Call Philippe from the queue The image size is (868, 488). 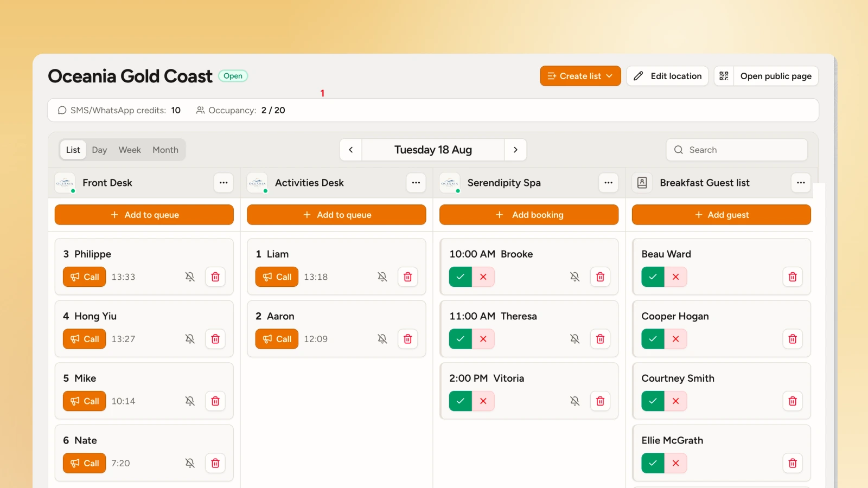[x=84, y=277]
